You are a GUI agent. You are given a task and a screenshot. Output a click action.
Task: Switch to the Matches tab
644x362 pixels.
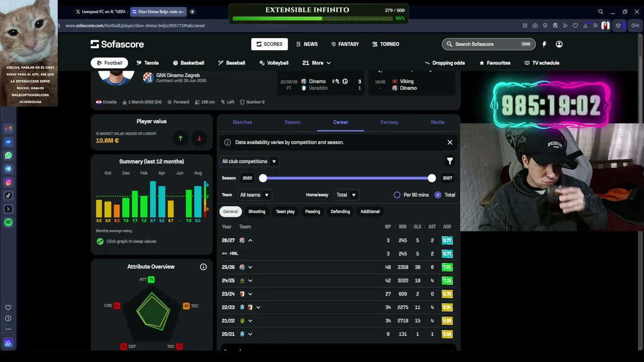pos(243,122)
